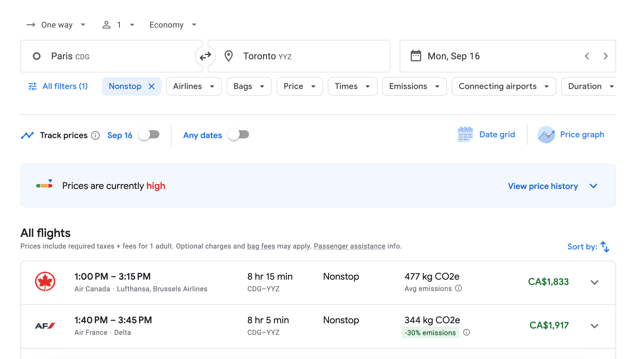Click Sort by arrows icon
This screenshot has height=359, width=644.
pos(605,247)
